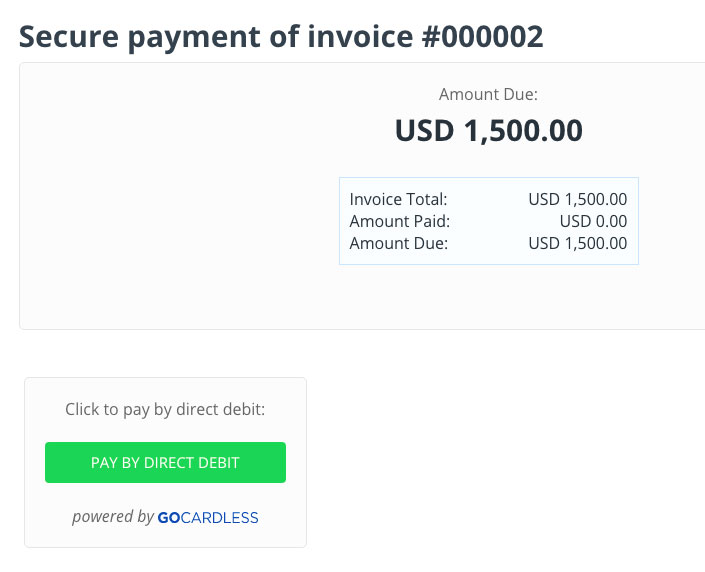This screenshot has height=572, width=705.
Task: Click 'Click to pay by direct debit:' label
Action: coord(165,409)
